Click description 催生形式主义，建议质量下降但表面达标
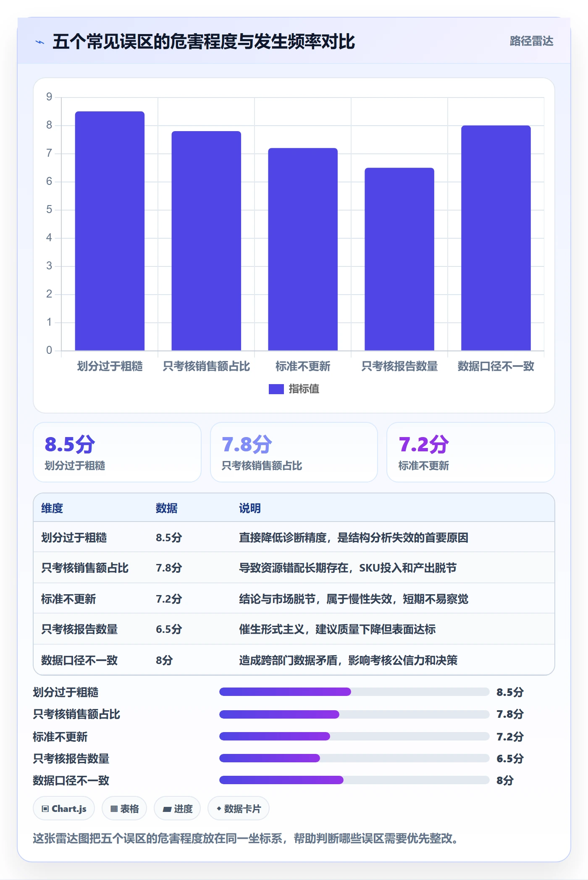Image resolution: width=588 pixels, height=880 pixels. (x=337, y=629)
